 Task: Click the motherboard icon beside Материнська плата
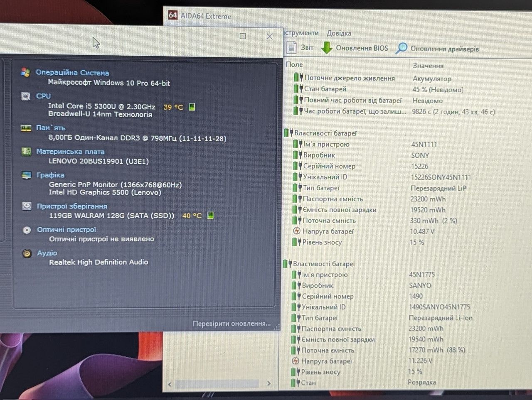tap(26, 152)
